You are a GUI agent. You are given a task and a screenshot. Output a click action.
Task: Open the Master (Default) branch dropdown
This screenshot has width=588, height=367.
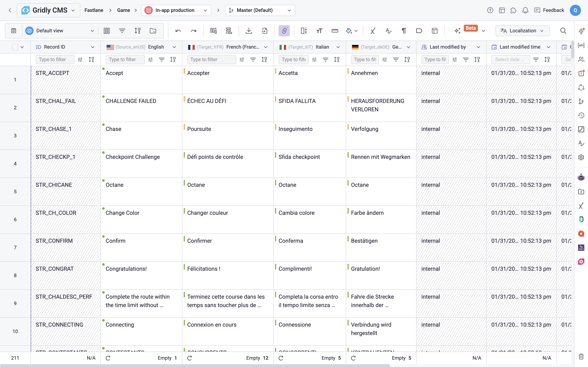click(260, 10)
